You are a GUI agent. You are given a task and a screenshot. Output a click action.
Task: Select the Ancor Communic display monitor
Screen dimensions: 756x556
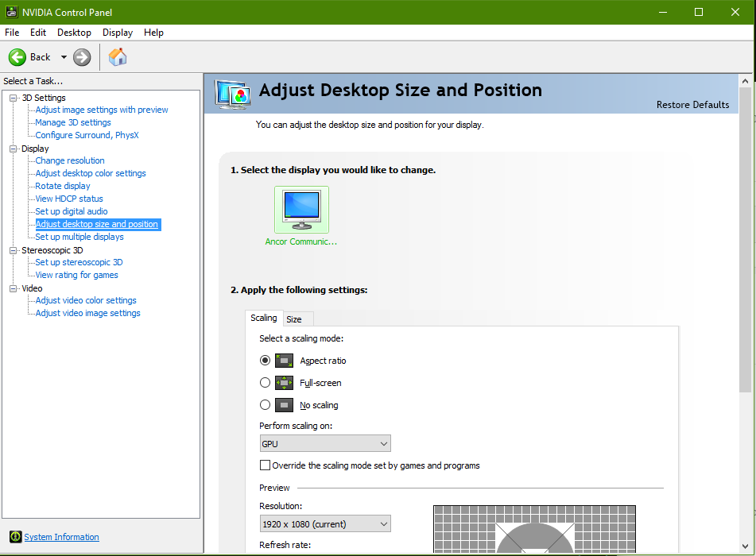(x=302, y=210)
